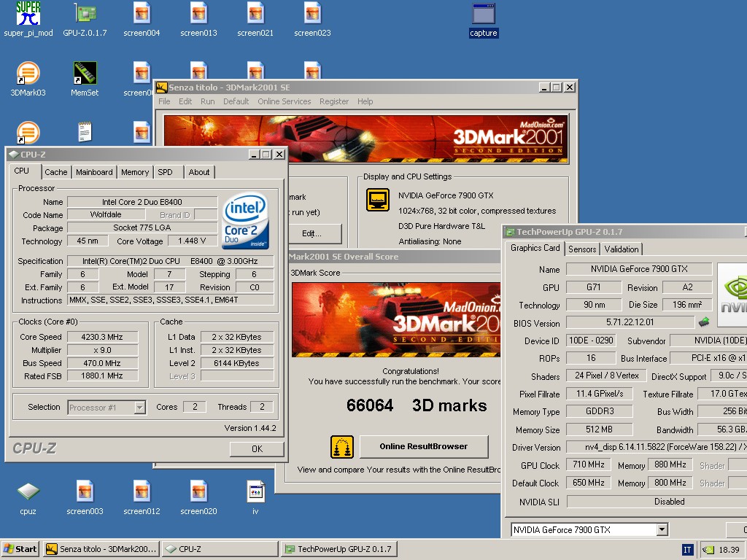Click the Level 2 cache 6144 KBytes field

237,363
